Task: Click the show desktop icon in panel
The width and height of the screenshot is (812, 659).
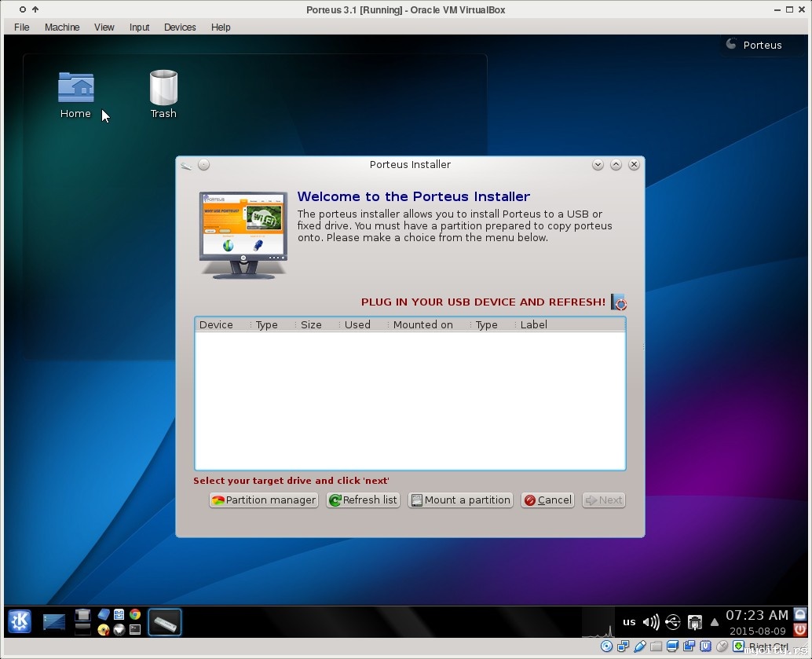Action: 54,622
